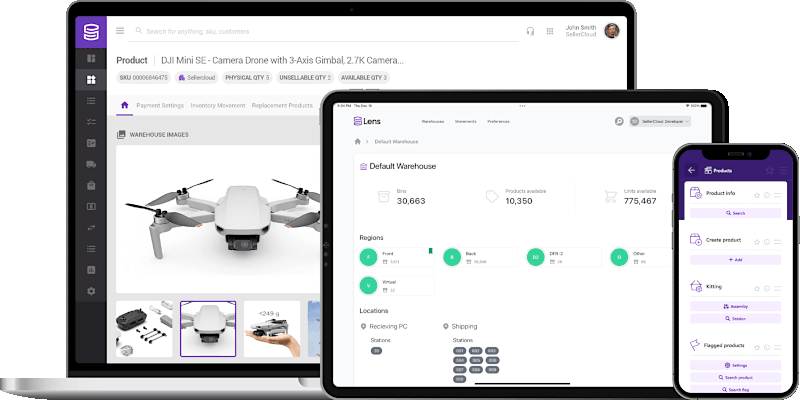This screenshot has height=400, width=800.
Task: Open the shipping truck icon in the laptop sidebar
Action: [x=91, y=164]
